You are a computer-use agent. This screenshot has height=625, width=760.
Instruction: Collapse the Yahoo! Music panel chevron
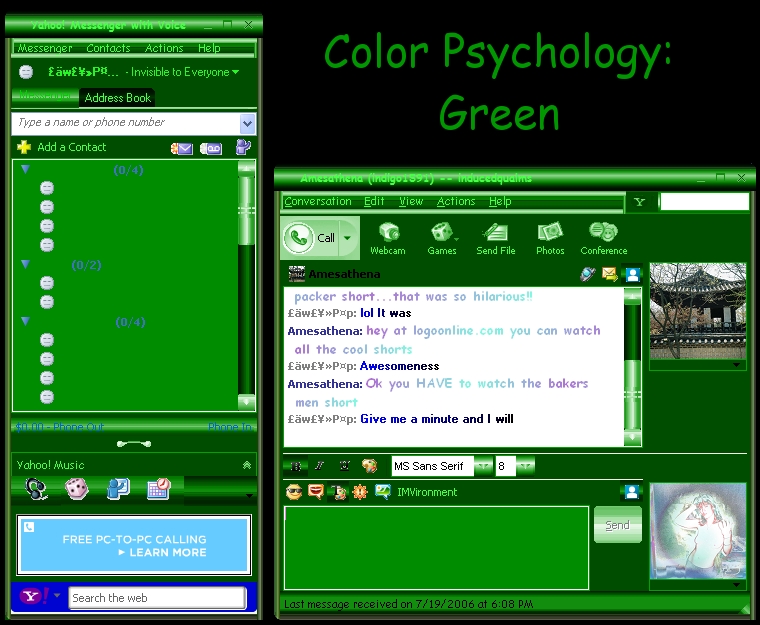pos(247,465)
